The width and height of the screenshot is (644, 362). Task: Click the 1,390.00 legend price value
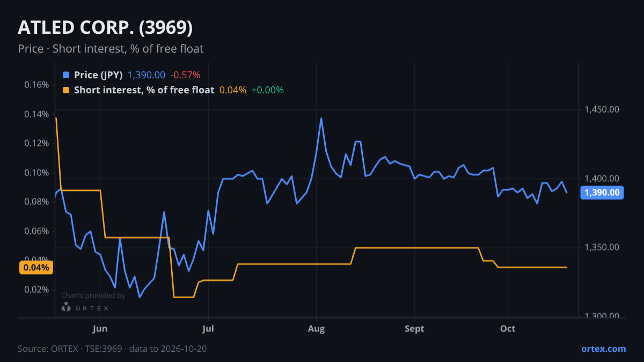(147, 75)
